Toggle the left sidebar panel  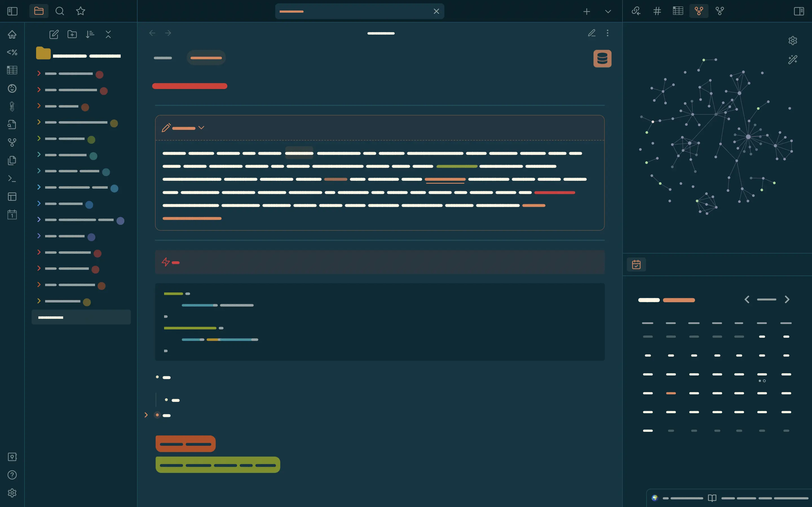(12, 11)
